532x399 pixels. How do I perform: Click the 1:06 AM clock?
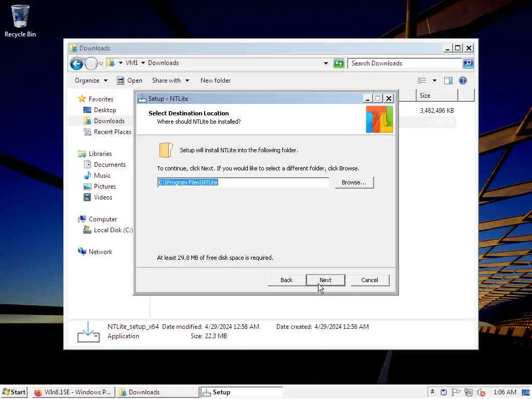click(505, 392)
